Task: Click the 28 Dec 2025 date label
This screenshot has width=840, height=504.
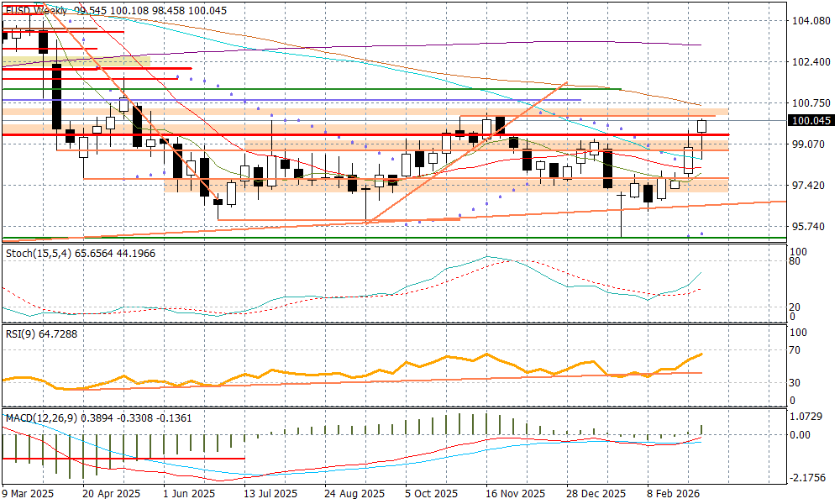Action: pyautogui.click(x=595, y=494)
